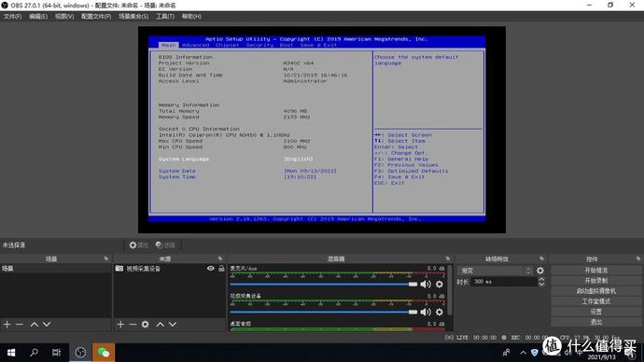
Task: Open the 帮助(H) menu
Action: 191,17
